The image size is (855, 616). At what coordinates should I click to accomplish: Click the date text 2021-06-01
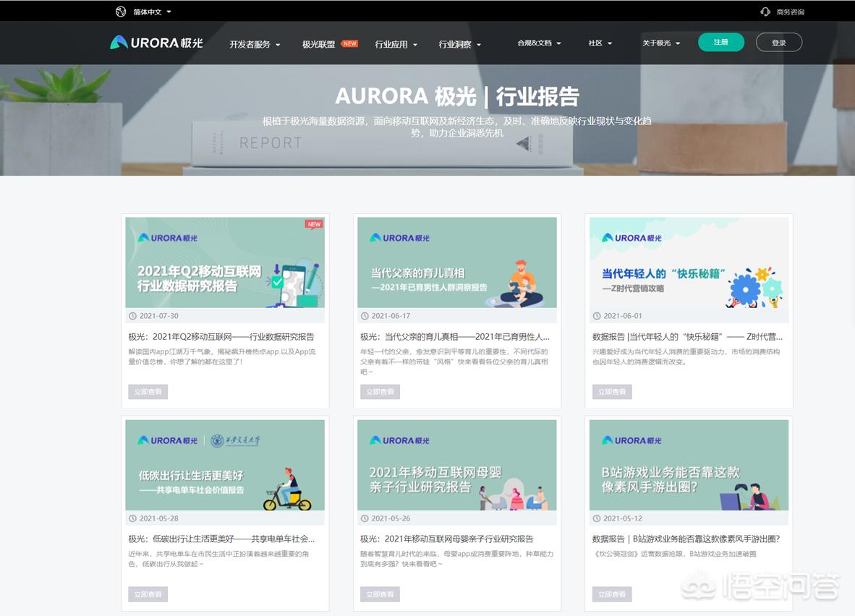tap(623, 316)
